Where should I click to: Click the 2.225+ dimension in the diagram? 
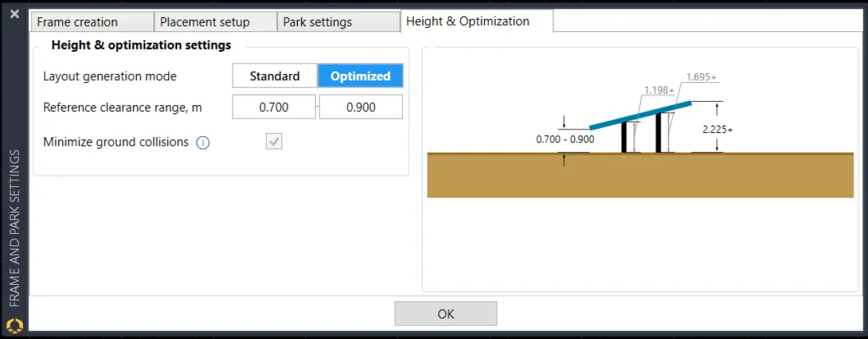tap(718, 129)
